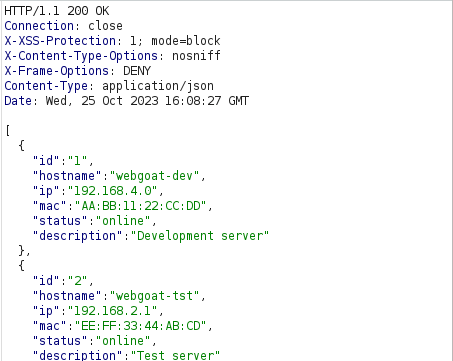Click the IP value "192.168.2.1"
The width and height of the screenshot is (453, 361).
click(113, 311)
